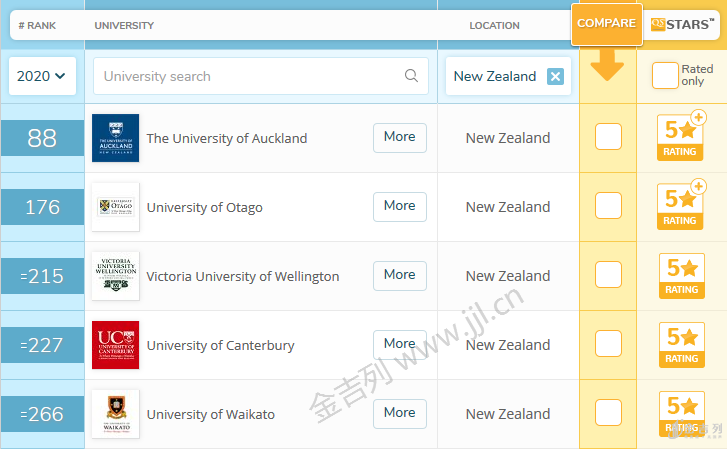Open University of Canterbury link

(221, 346)
